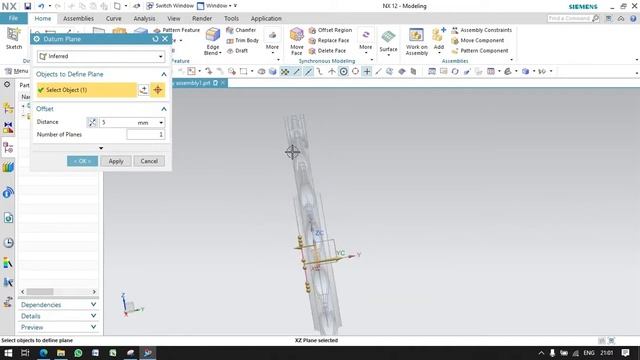The height and width of the screenshot is (360, 640).
Task: Pick the Delete Face command
Action: pyautogui.click(x=327, y=51)
